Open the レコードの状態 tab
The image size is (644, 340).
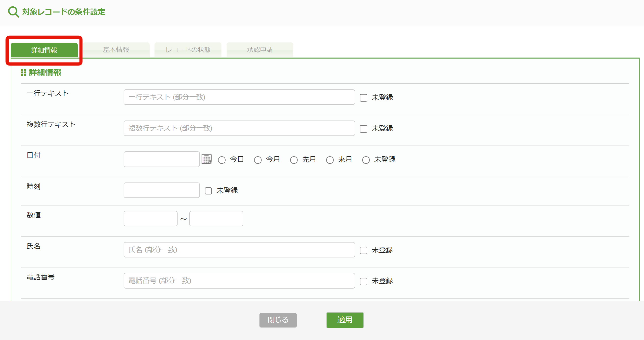(x=188, y=49)
